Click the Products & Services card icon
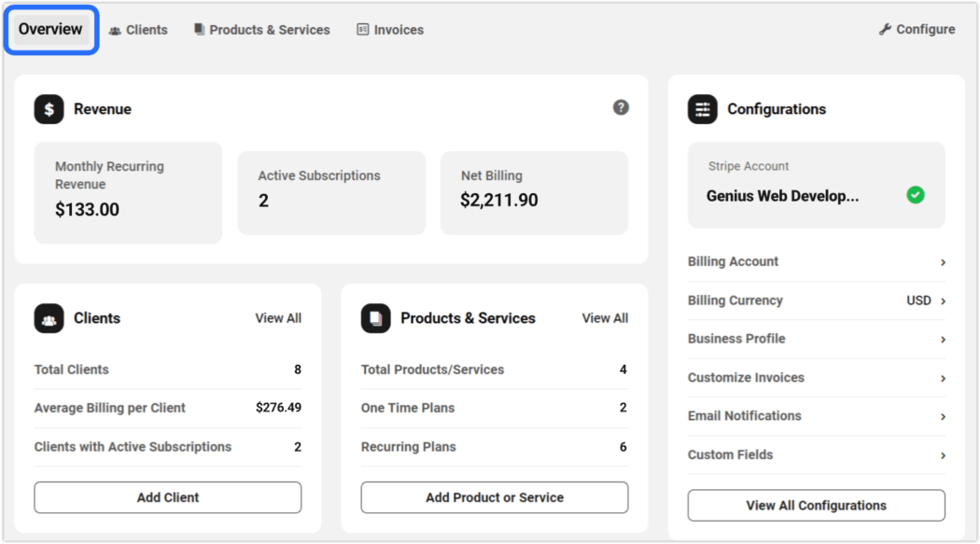The height and width of the screenshot is (544, 980). point(375,318)
